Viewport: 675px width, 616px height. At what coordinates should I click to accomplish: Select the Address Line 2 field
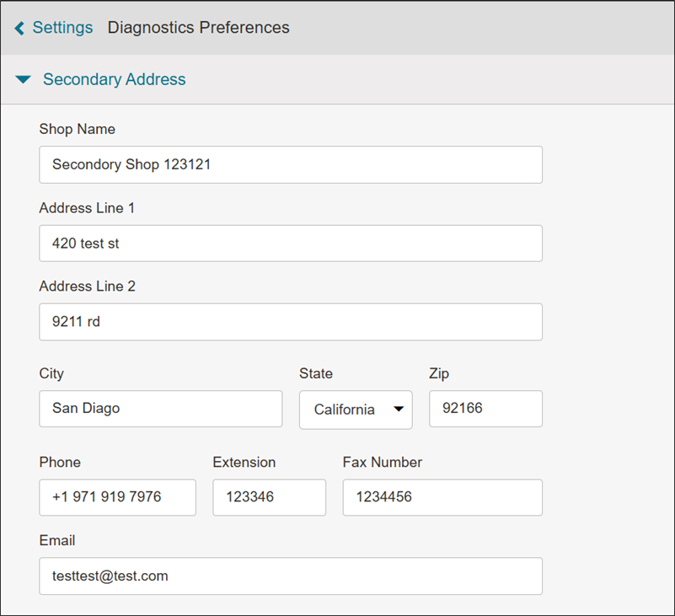click(x=290, y=322)
